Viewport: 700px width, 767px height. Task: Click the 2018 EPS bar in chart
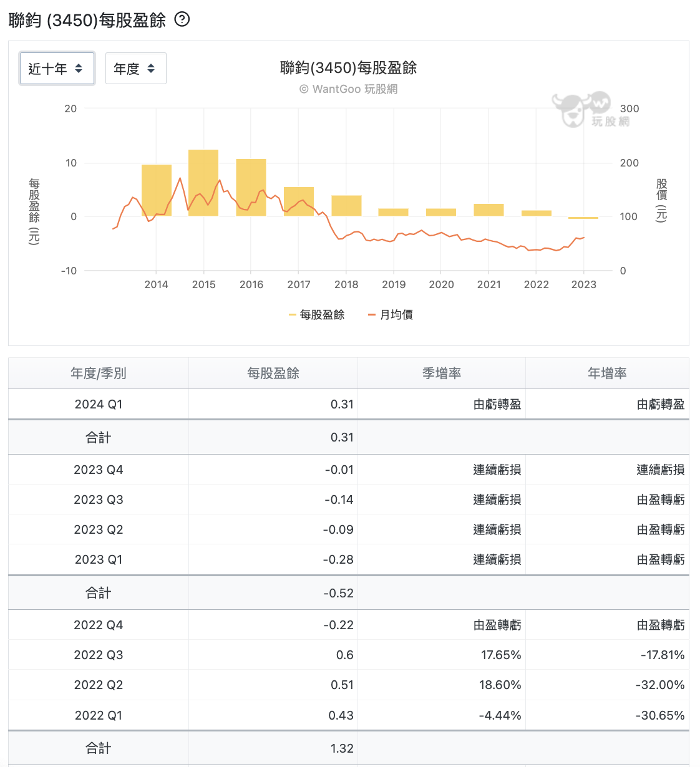coord(346,206)
